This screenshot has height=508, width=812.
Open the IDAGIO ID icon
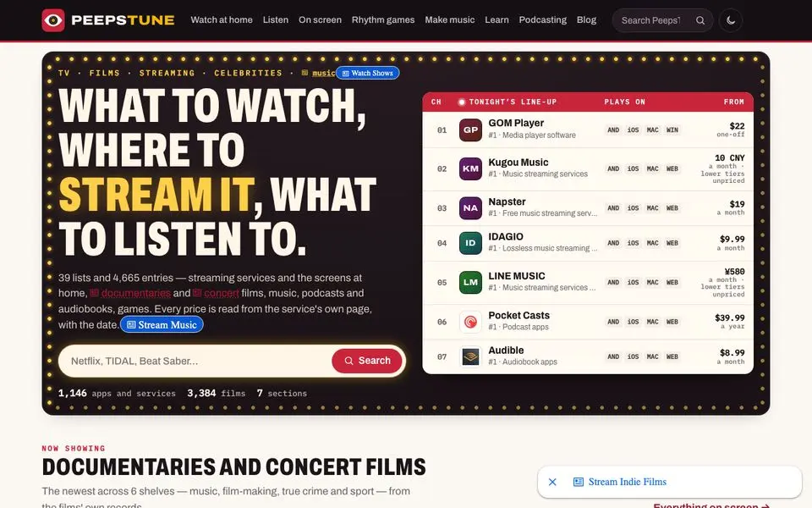470,243
